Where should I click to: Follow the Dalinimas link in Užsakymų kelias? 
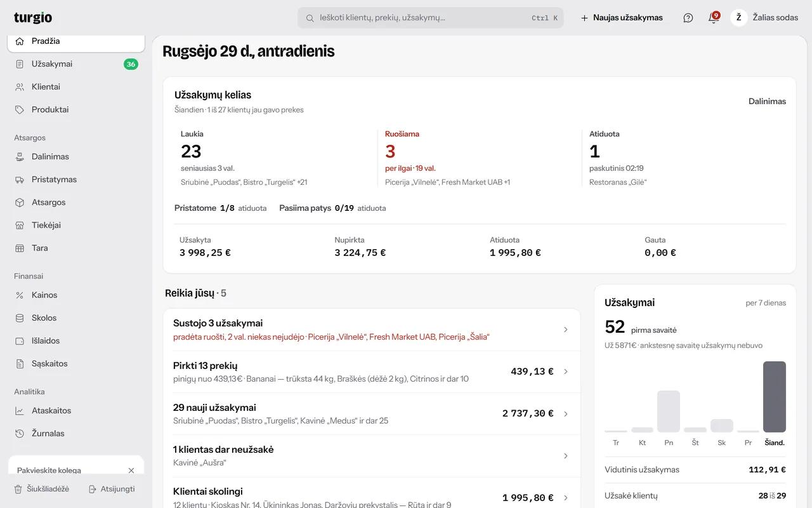767,101
